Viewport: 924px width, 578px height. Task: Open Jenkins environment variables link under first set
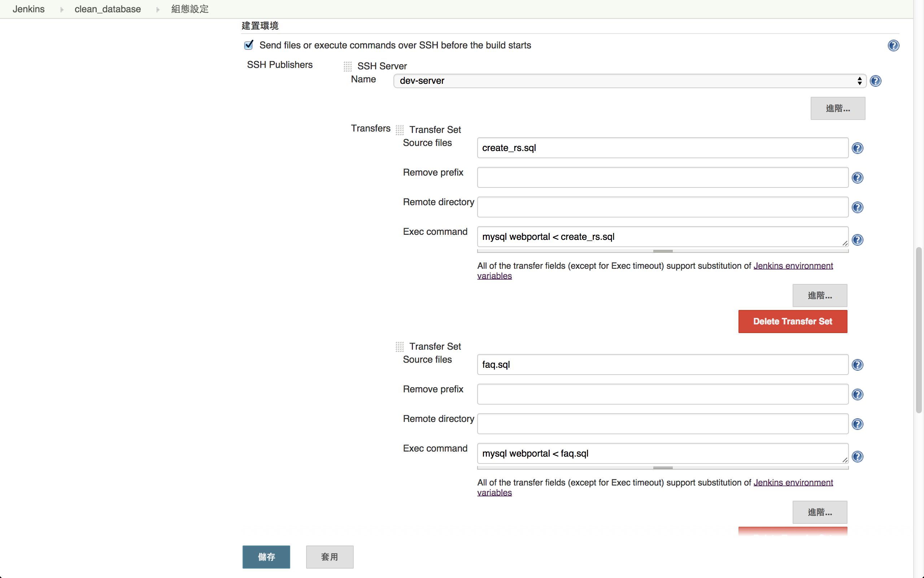(793, 266)
